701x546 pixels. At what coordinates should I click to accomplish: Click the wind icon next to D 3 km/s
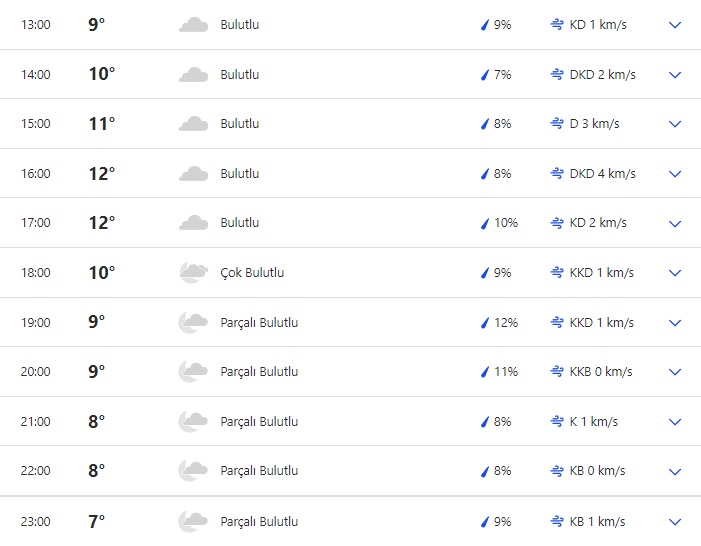coord(557,124)
